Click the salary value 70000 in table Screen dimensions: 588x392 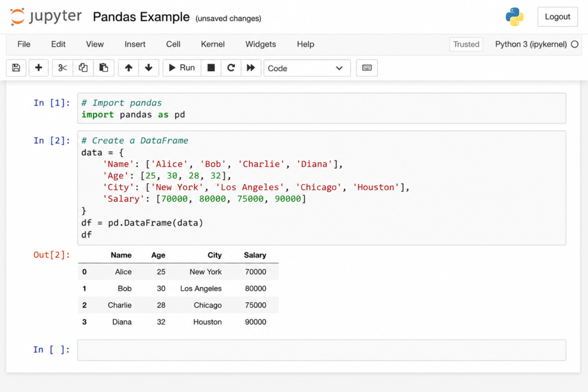[x=256, y=271]
